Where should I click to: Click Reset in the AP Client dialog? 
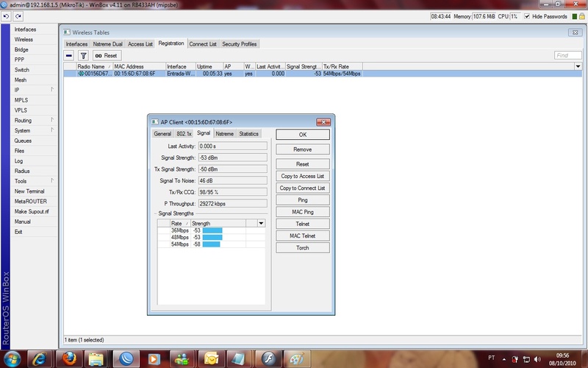point(303,164)
